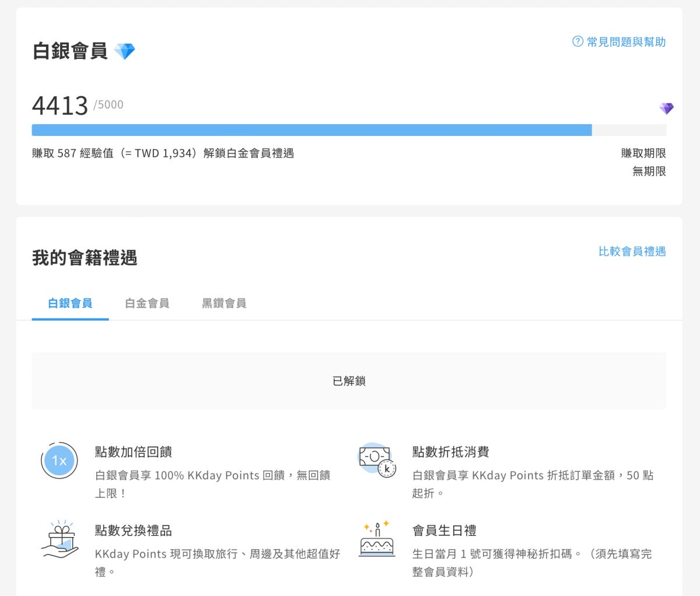Select the 白銀會員 tab
This screenshot has height=596, width=700.
tap(70, 303)
